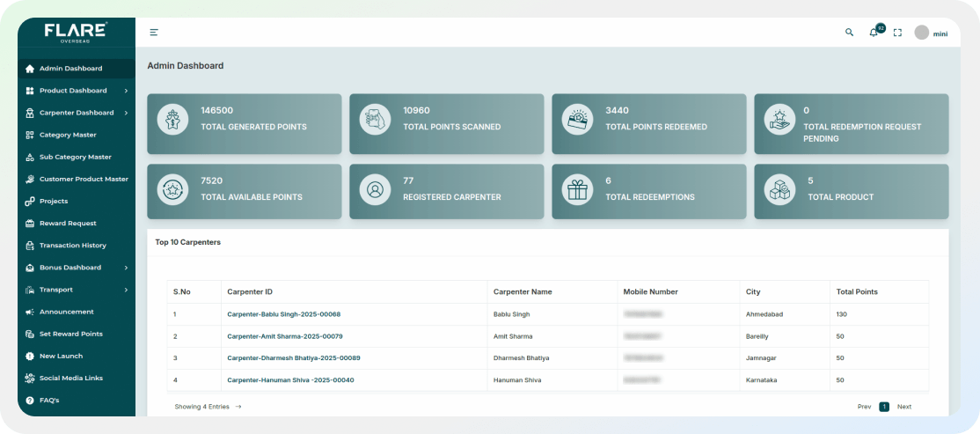Go to Prev page of table
The height and width of the screenshot is (434, 980).
tap(865, 407)
